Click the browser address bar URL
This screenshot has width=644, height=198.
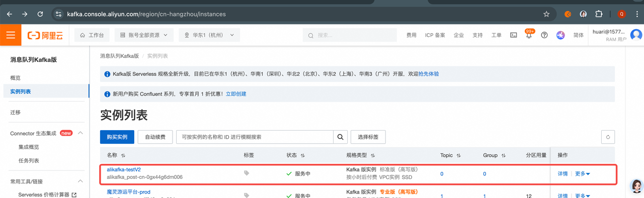[x=146, y=14]
